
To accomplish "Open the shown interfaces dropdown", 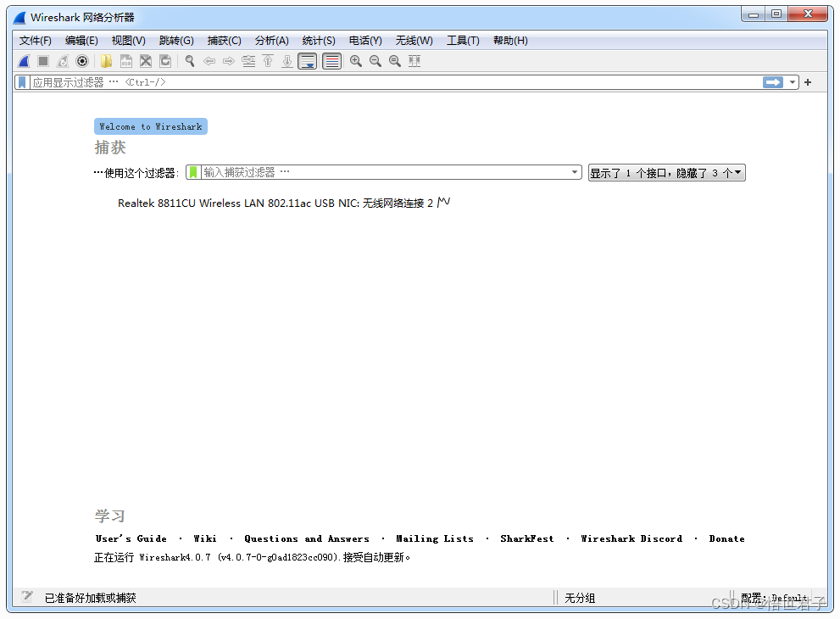I will click(x=666, y=173).
